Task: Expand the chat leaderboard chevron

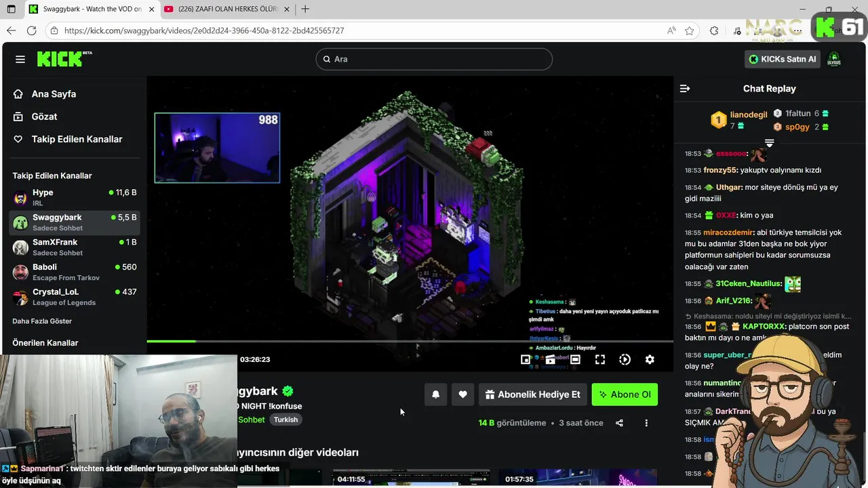Action: pyautogui.click(x=769, y=143)
